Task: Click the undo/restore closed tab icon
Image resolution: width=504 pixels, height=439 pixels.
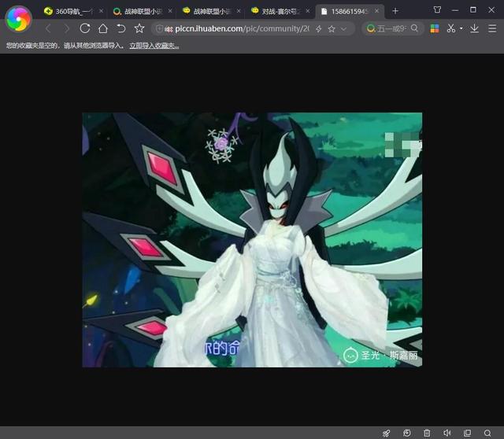Action: 121,28
